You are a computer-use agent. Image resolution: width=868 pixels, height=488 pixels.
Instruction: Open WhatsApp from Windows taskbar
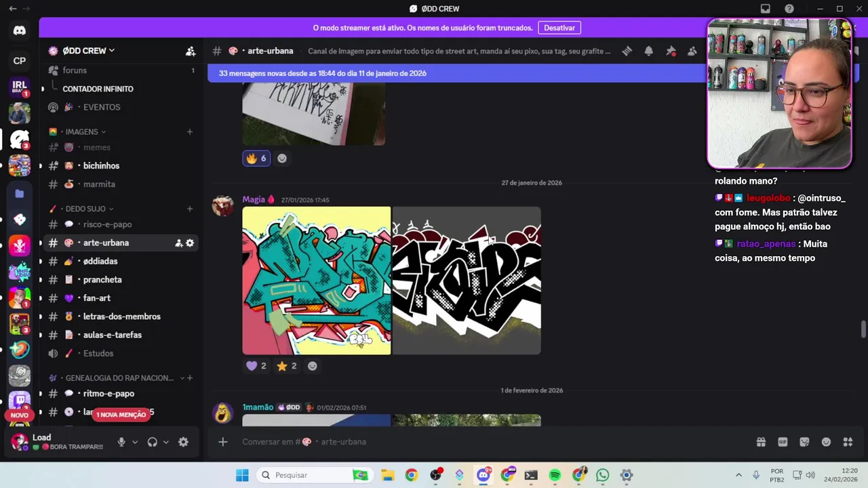tap(603, 475)
